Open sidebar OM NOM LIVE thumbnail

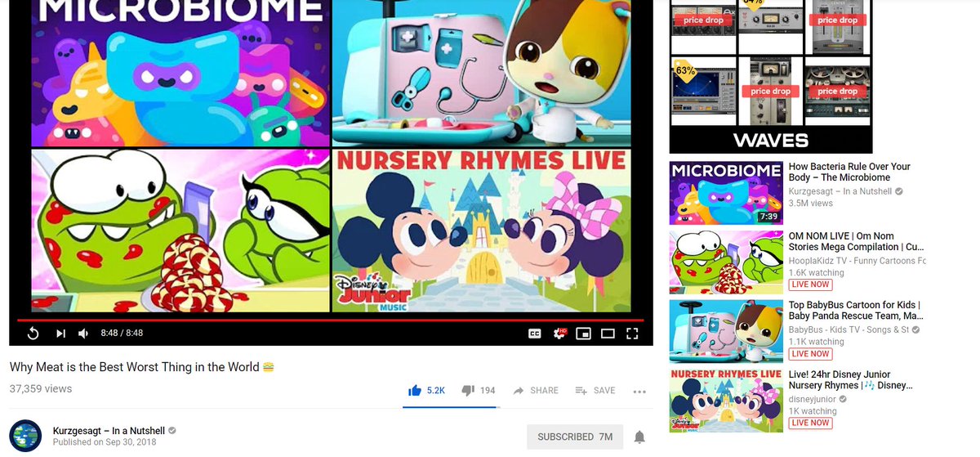click(726, 262)
